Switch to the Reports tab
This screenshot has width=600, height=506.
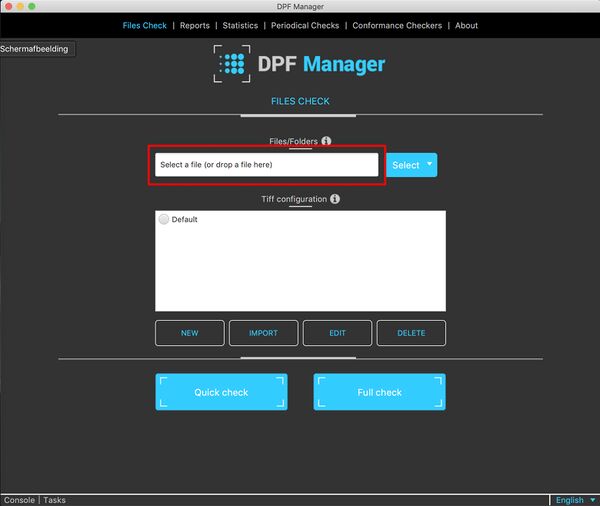pos(195,25)
